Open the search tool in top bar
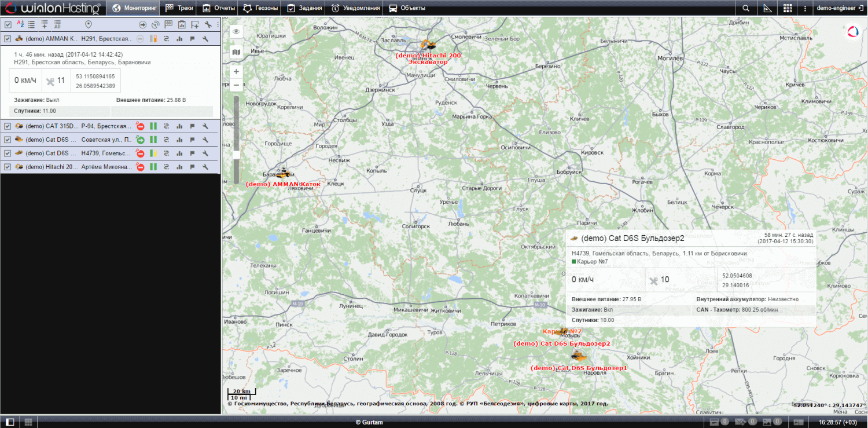868x428 pixels. coord(746,8)
